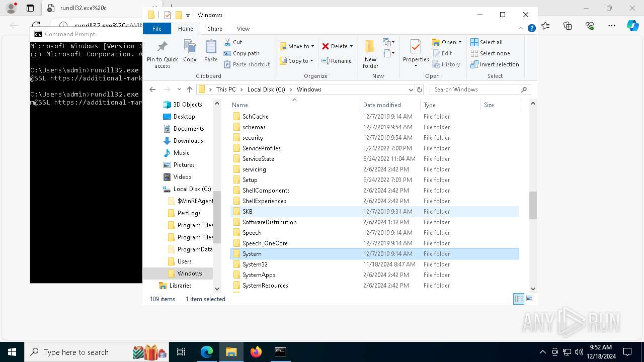This screenshot has height=362, width=644.
Task: Switch to Large icons view layout
Action: tap(530, 299)
